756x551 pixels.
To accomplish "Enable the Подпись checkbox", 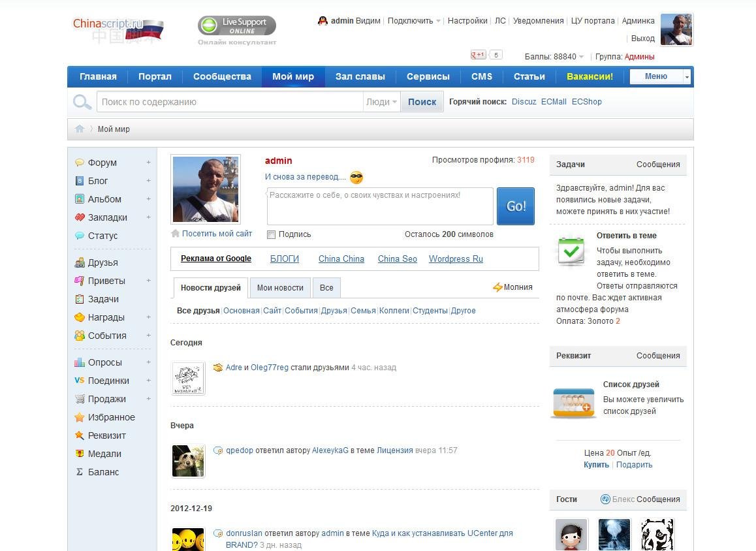I will pos(270,234).
